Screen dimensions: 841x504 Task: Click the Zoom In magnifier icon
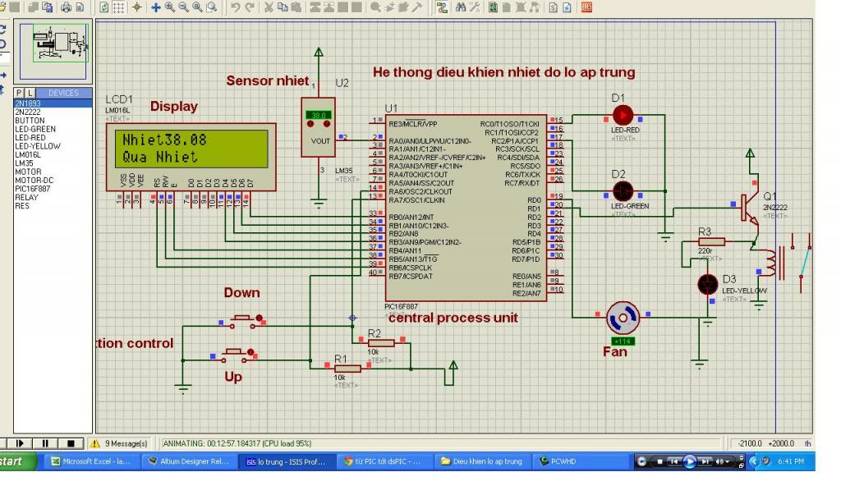169,7
